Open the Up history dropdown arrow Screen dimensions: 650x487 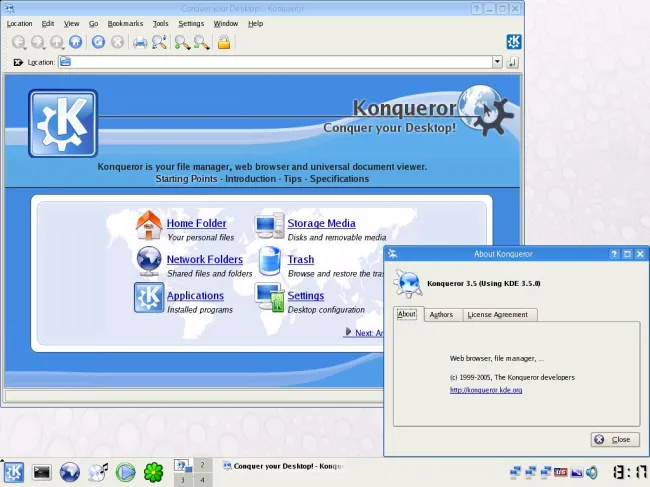63,49
